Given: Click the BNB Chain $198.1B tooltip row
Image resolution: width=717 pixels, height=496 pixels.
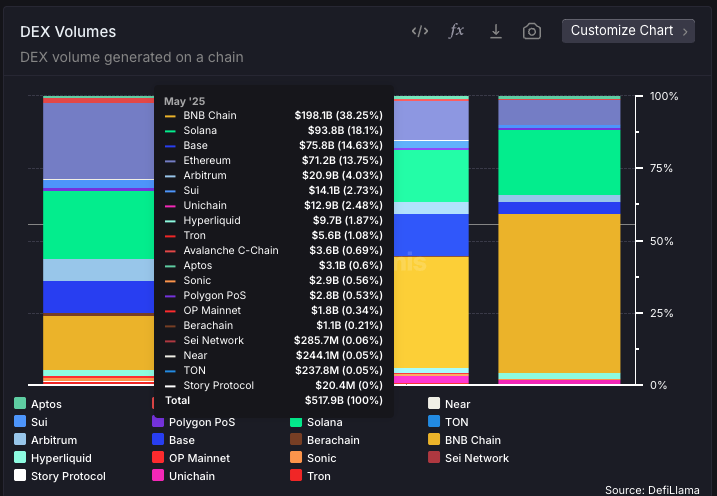Looking at the screenshot, I should click(273, 115).
